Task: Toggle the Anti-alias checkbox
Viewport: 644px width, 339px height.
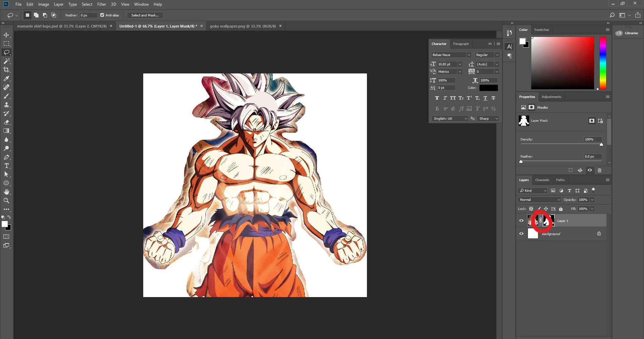Action: [102, 15]
